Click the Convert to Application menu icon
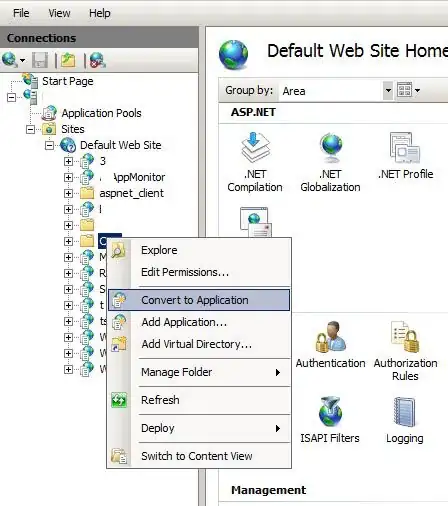The image size is (448, 506). point(119,300)
